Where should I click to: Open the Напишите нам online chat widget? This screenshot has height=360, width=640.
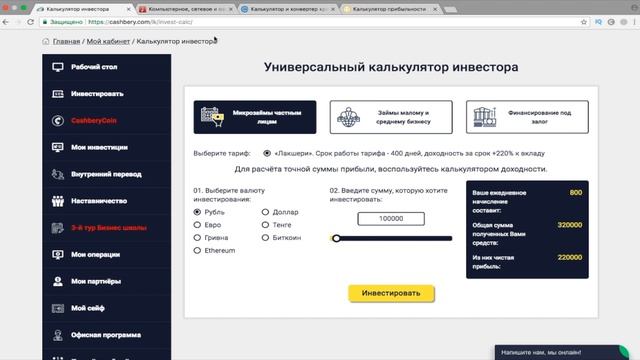click(x=562, y=352)
